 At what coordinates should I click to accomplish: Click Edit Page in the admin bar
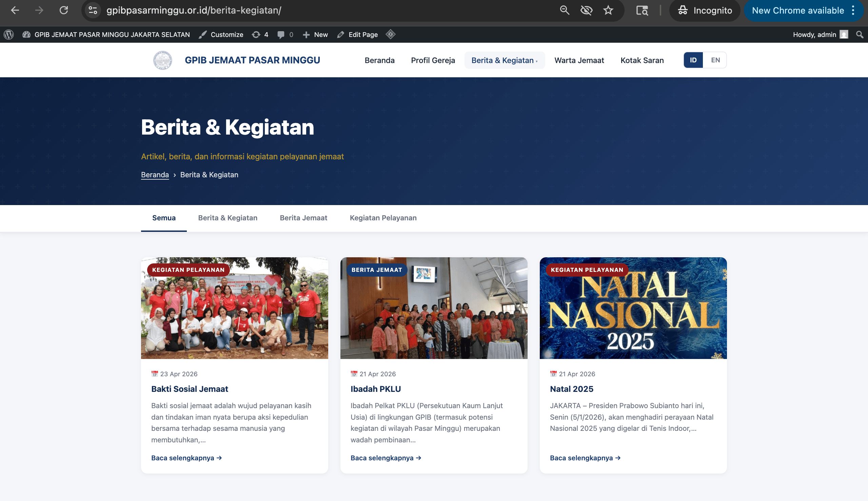[x=357, y=35]
